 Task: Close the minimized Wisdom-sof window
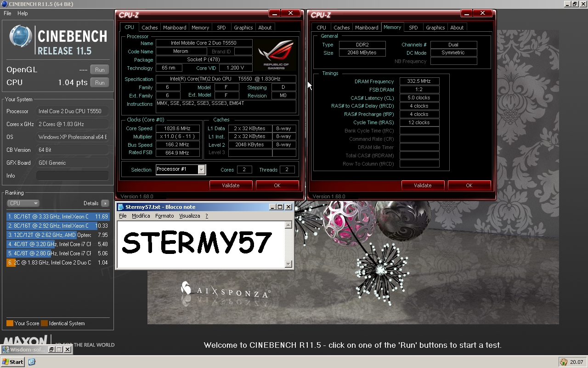pyautogui.click(x=67, y=350)
